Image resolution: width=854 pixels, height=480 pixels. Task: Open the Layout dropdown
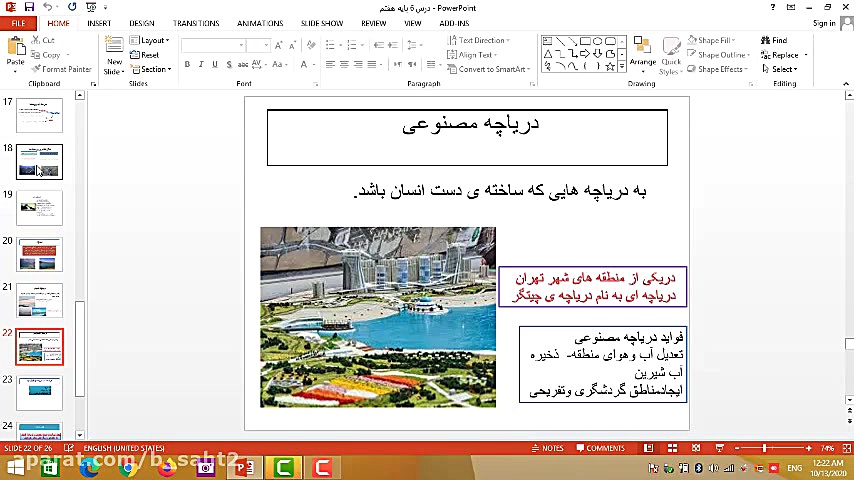click(150, 40)
